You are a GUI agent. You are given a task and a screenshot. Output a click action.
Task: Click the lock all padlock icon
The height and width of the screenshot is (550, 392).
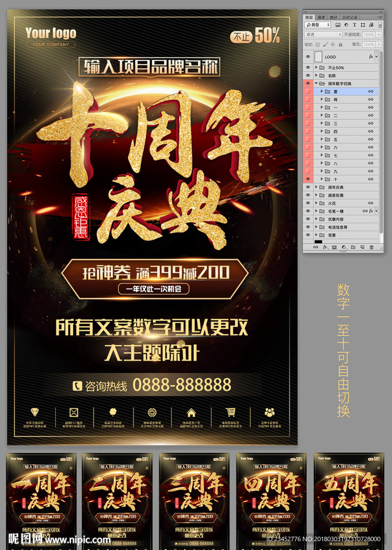click(x=341, y=44)
